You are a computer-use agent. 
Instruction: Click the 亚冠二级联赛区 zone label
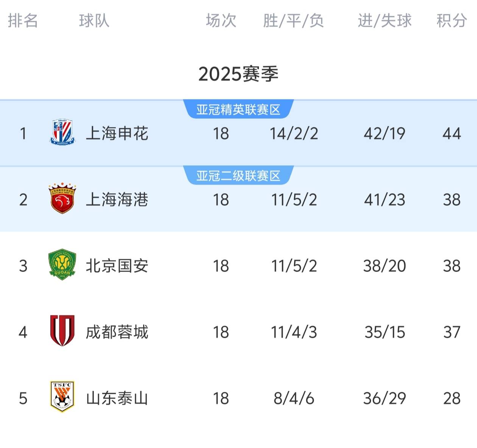tap(238, 176)
